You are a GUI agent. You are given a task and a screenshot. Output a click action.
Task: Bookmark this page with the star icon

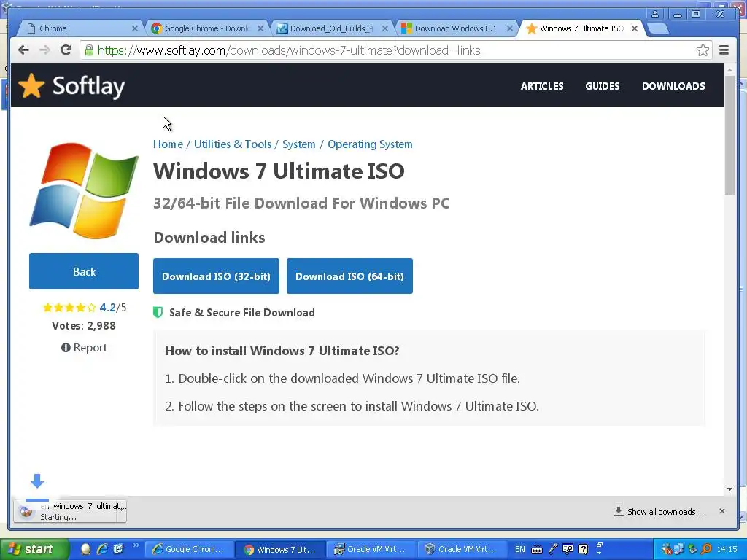point(703,50)
